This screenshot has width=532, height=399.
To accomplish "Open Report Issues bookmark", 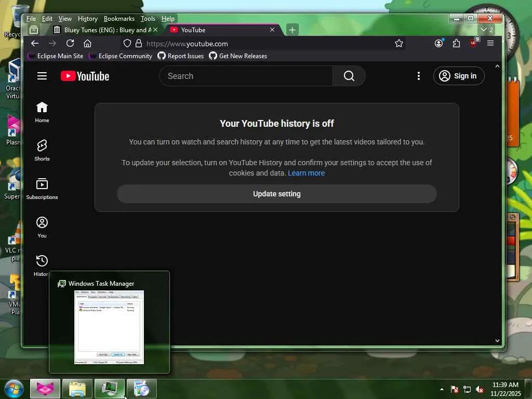I will pos(181,56).
